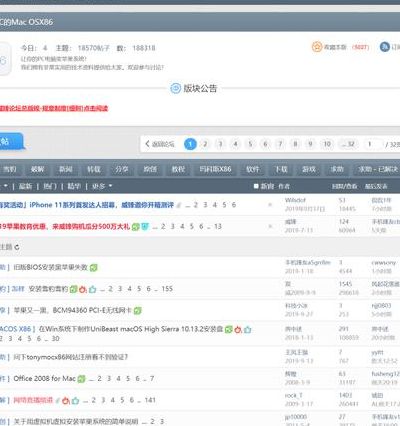This screenshot has height=426, width=400.
Task: Click teal icon after 瓜分500万大礼 title
Action: [145, 227]
